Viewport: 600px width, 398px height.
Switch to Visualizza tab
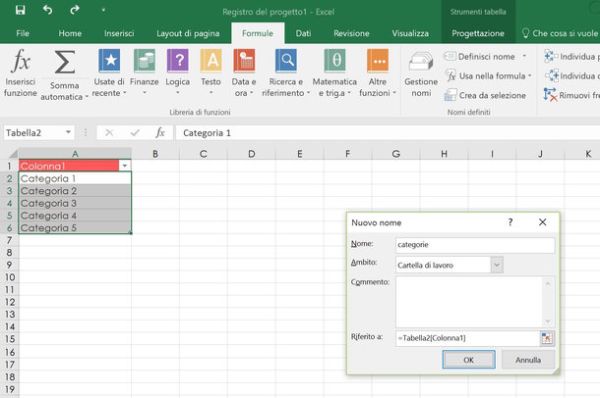(410, 33)
